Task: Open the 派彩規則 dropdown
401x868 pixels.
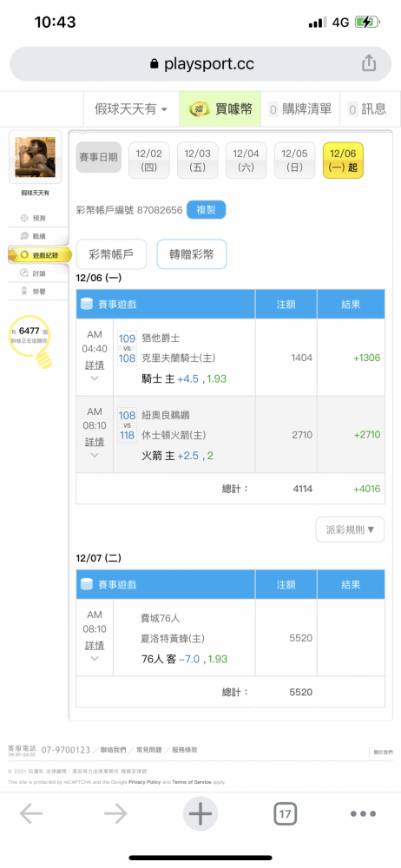Action: tap(350, 529)
